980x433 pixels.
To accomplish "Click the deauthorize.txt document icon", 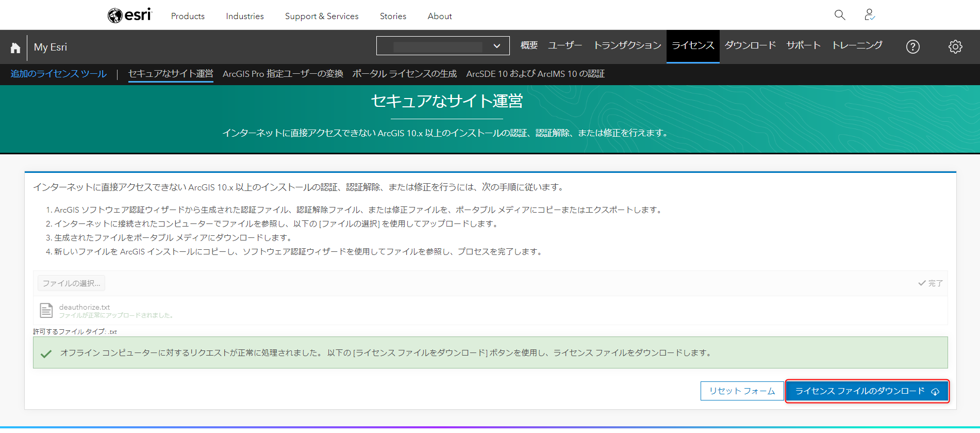I will (x=46, y=310).
